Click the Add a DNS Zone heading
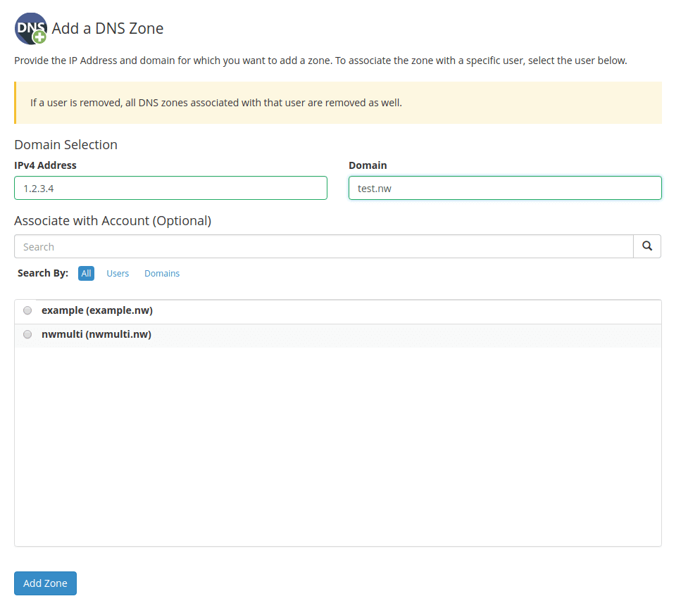The height and width of the screenshot is (608, 700). click(x=108, y=29)
